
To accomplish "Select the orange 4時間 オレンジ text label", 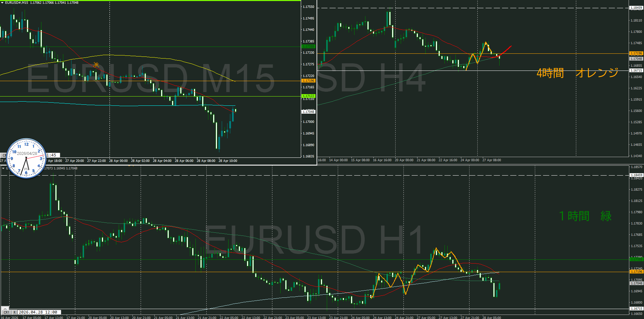I will [577, 73].
